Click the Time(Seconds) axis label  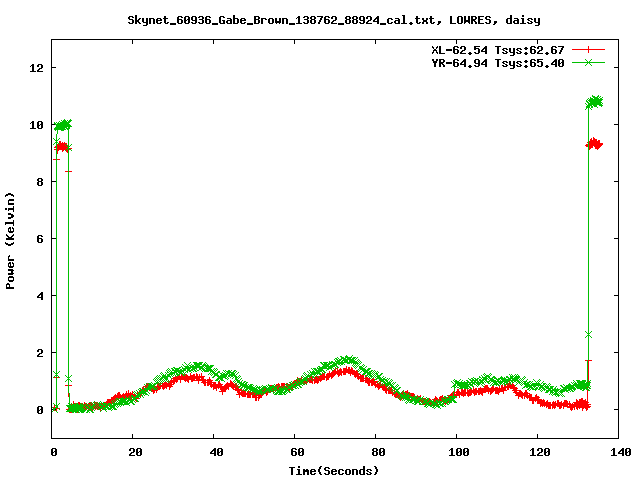point(334,471)
